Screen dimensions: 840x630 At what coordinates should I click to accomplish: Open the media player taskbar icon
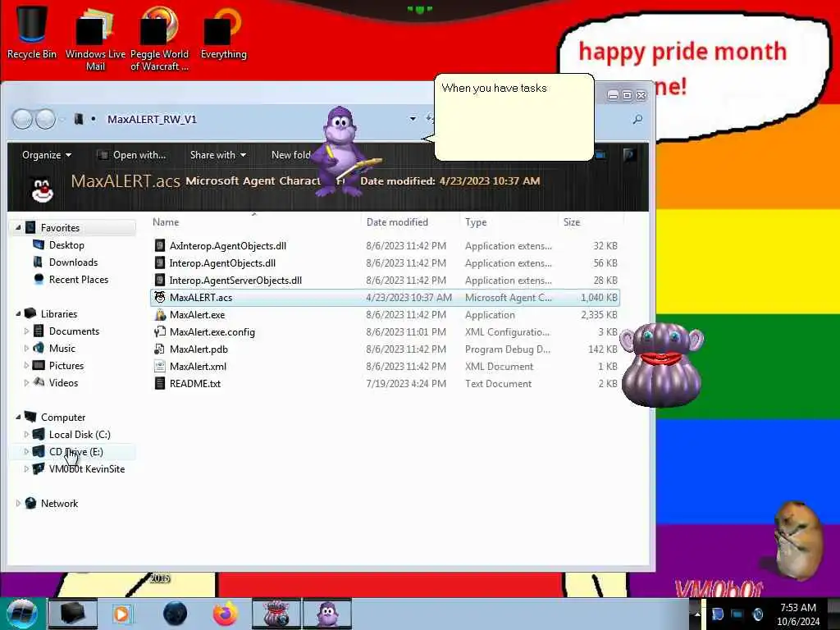click(121, 614)
